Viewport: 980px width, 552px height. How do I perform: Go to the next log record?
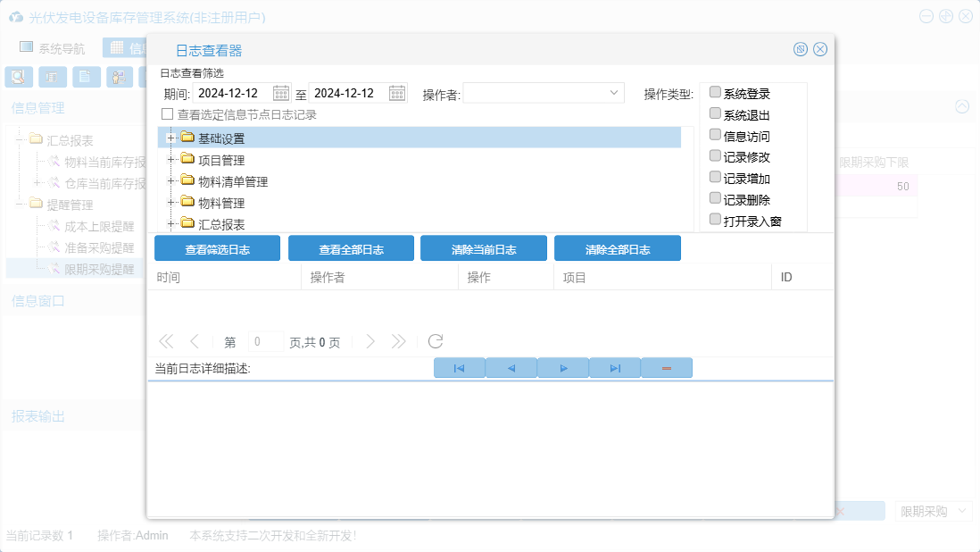point(563,368)
